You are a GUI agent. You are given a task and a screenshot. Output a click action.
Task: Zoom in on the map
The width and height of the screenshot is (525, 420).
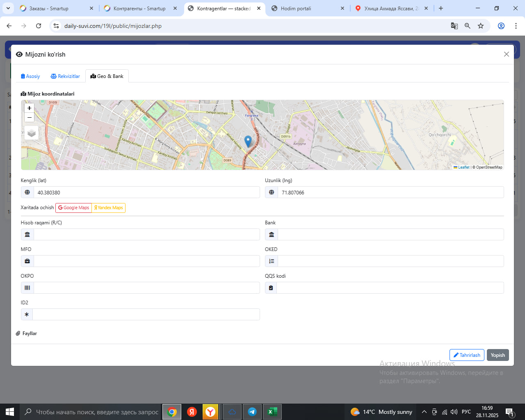tap(29, 108)
